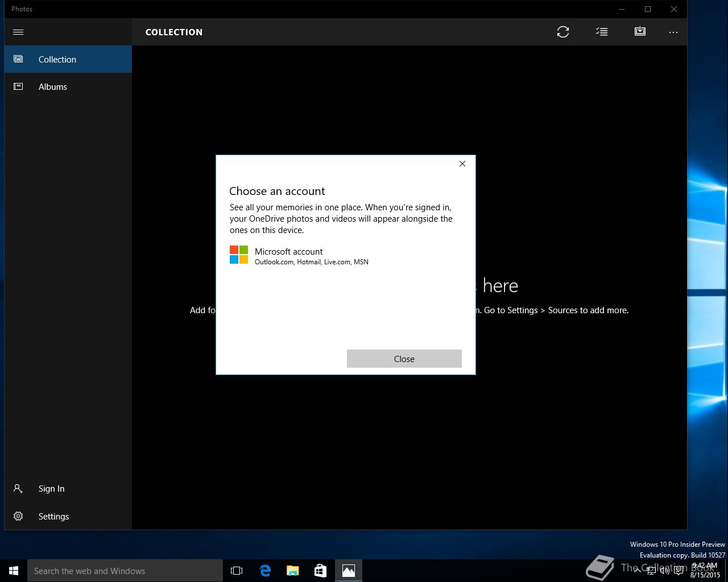The width and height of the screenshot is (728, 582).
Task: Choose the Microsoft account option
Action: [x=345, y=256]
